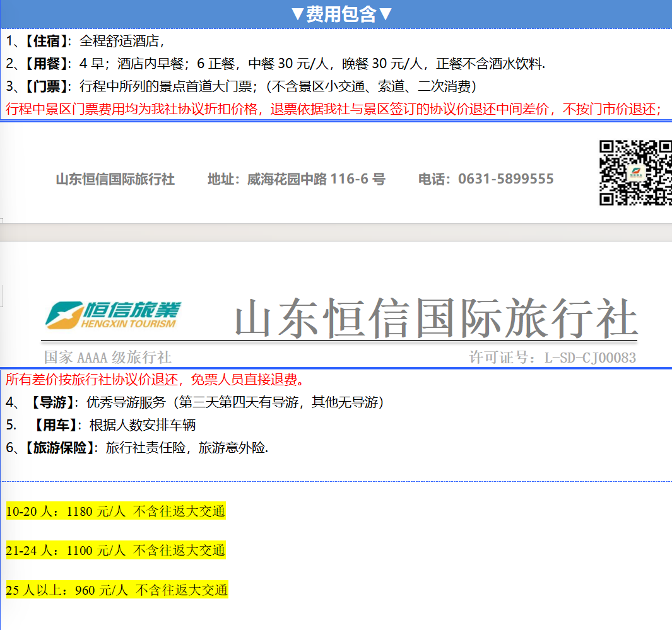Image resolution: width=672 pixels, height=630 pixels.
Task: Click the QR code in the page footer
Action: click(635, 173)
